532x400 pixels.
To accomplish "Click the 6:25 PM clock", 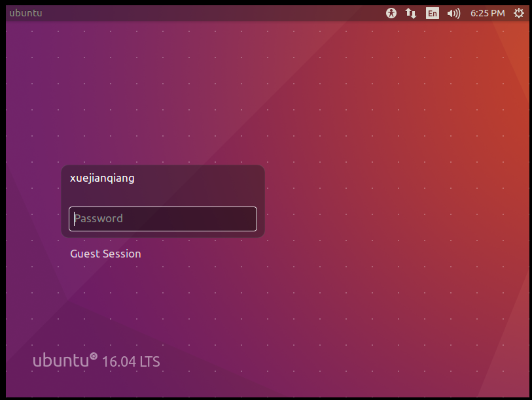I will 488,13.
